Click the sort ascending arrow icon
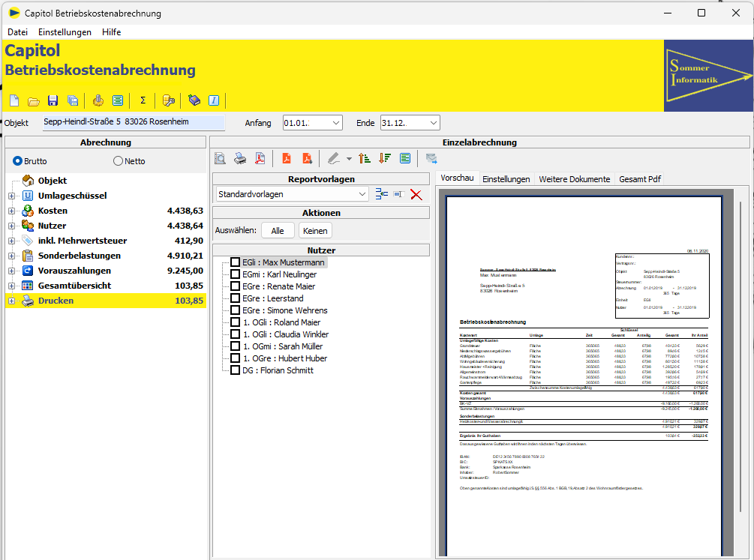Image resolution: width=754 pixels, height=560 pixels. click(x=365, y=158)
